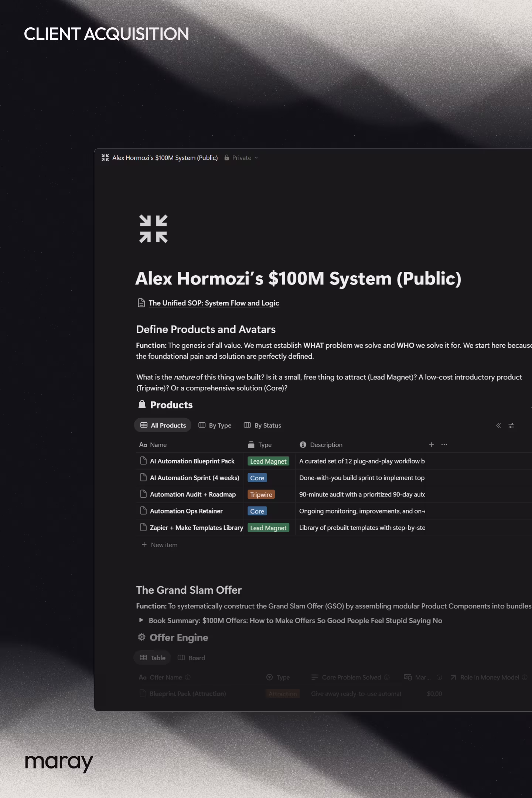Click the Lead Magnet tag in Blueprint Pack row
The width and height of the screenshot is (532, 798).
pyautogui.click(x=268, y=461)
